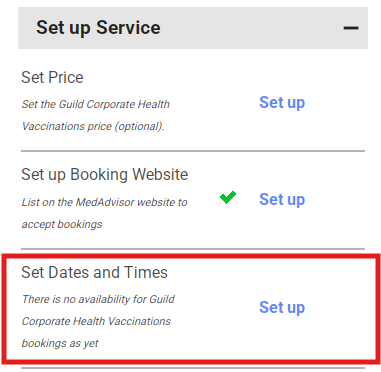Click the "accept bookings" text
This screenshot has width=381, height=372.
click(62, 224)
